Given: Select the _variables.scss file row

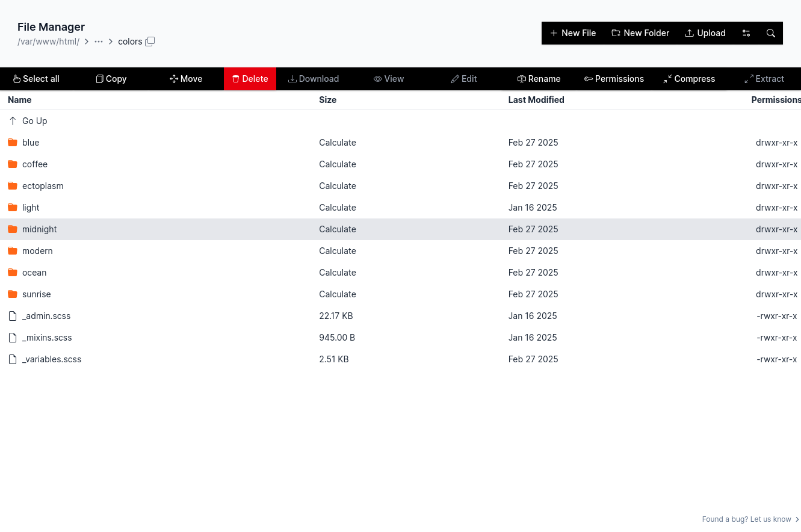Looking at the screenshot, I should tap(52, 359).
